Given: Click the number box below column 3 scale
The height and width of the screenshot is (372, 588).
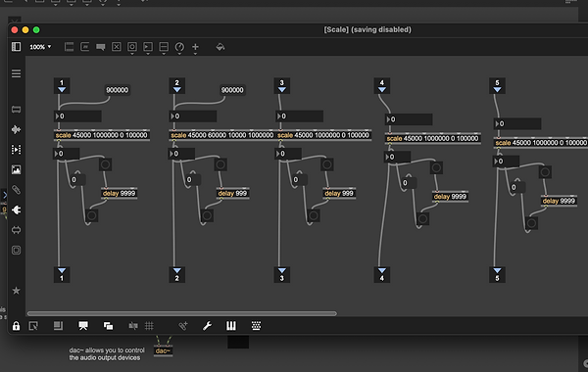Looking at the screenshot, I should (x=288, y=154).
